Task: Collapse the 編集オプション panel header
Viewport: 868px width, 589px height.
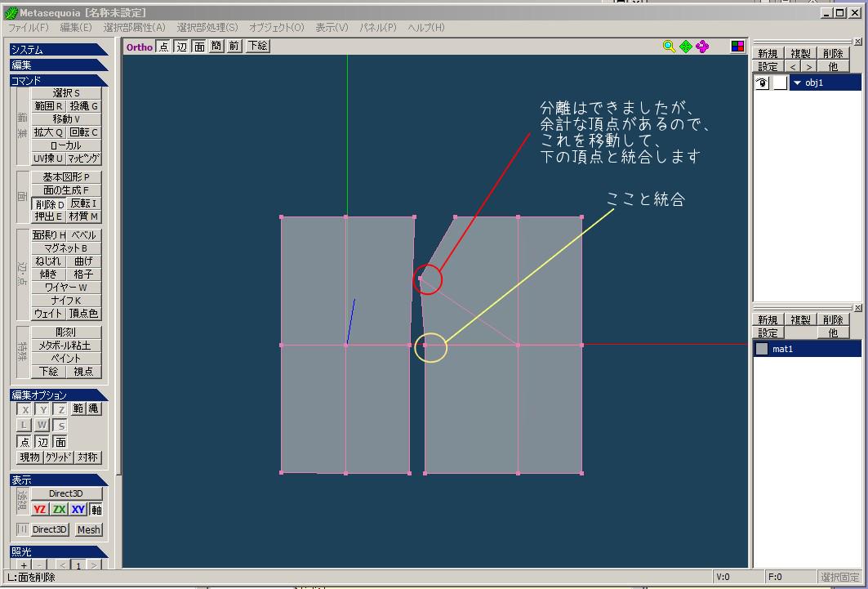Action: click(x=58, y=395)
